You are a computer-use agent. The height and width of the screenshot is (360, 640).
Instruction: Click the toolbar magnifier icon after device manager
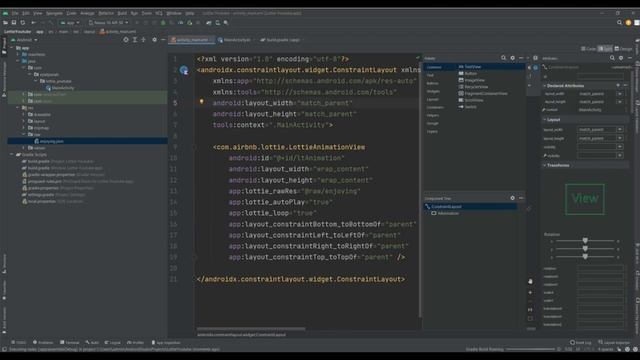point(226,23)
